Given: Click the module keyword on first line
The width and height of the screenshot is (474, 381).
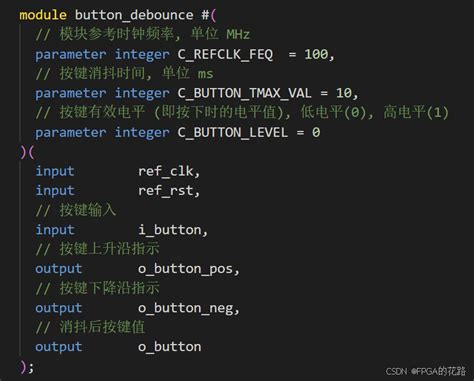Looking at the screenshot, I should point(43,15).
